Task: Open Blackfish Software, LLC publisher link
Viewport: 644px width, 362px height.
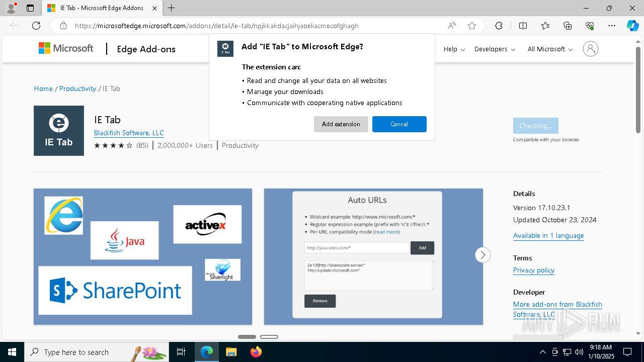Action: (x=129, y=133)
